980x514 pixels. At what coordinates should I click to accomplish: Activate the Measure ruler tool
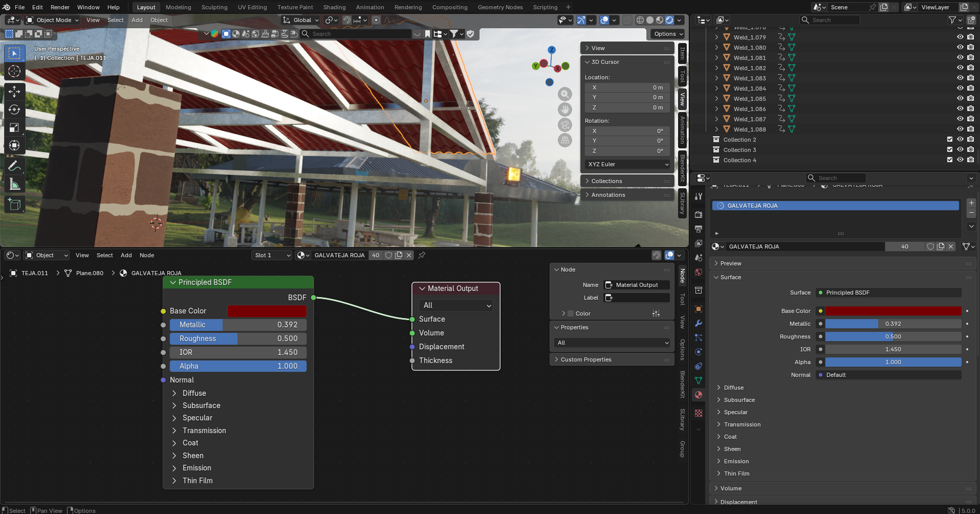(15, 185)
